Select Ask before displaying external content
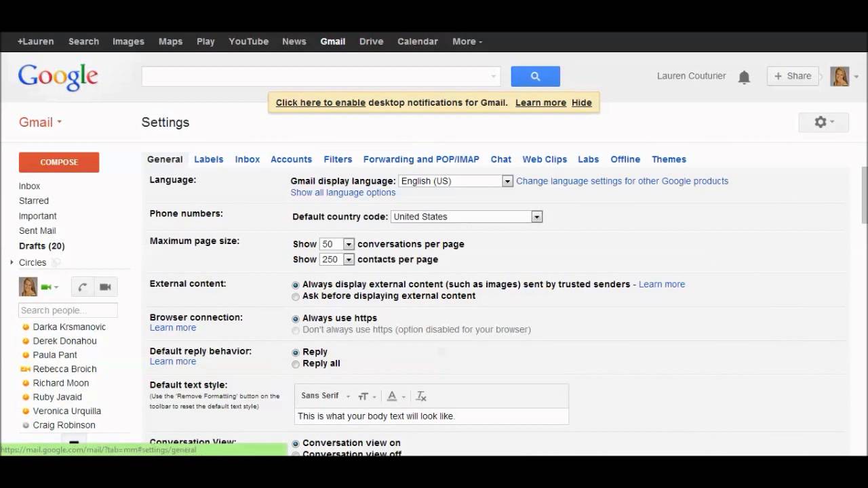Screen dimensions: 868x488 coord(296,297)
